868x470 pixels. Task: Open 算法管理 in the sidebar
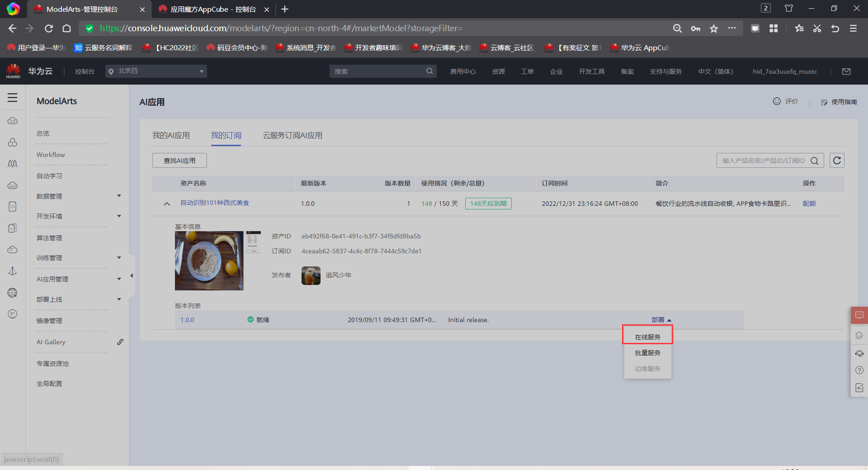click(x=49, y=238)
